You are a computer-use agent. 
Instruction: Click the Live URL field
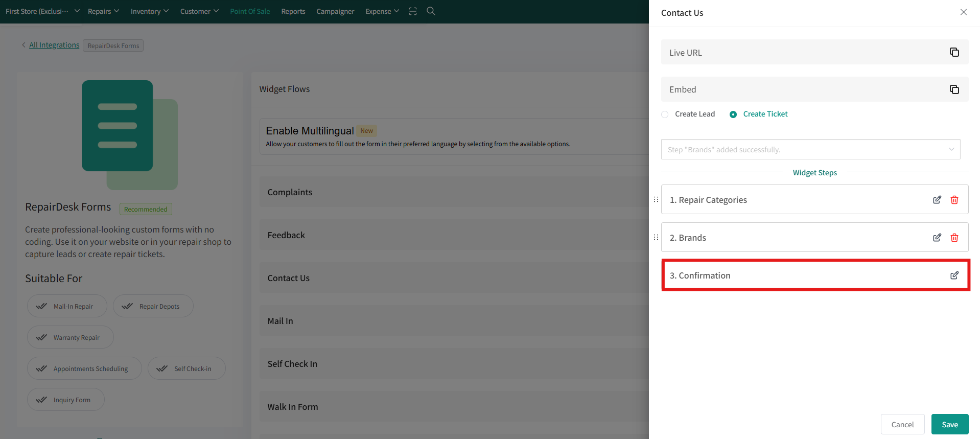pyautogui.click(x=814, y=52)
